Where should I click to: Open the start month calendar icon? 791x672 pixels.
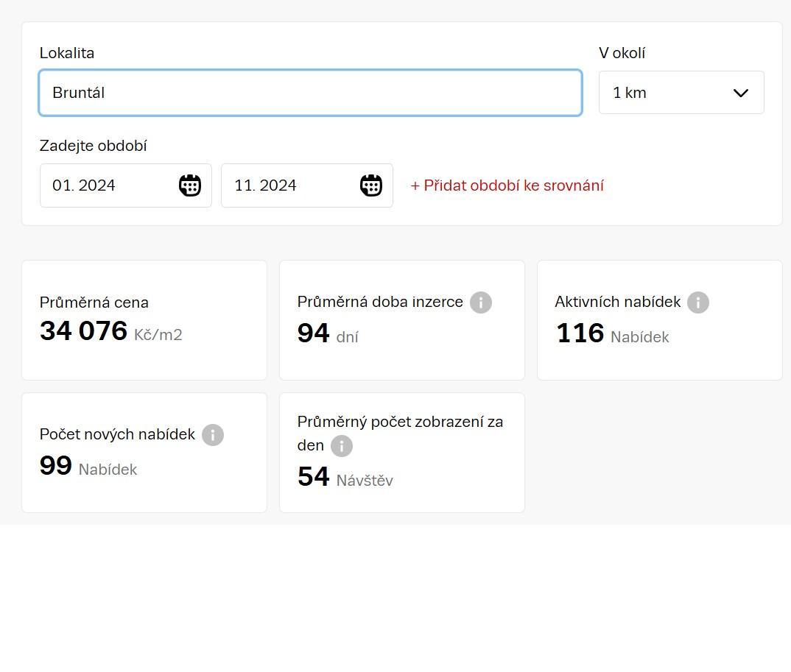pos(190,185)
